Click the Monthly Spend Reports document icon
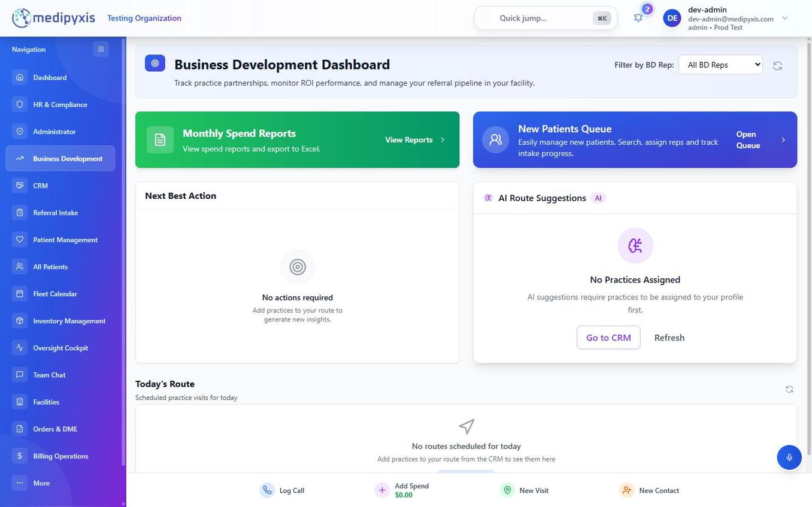 (x=160, y=139)
